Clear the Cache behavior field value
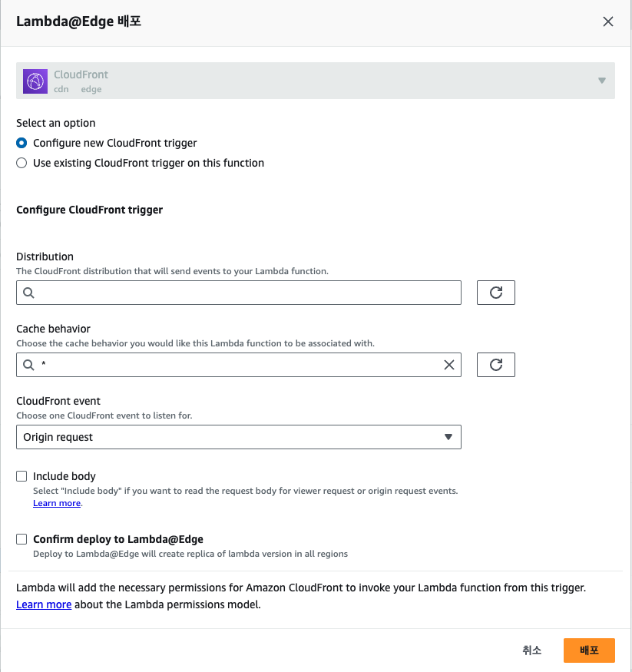This screenshot has height=672, width=632. pyautogui.click(x=449, y=366)
